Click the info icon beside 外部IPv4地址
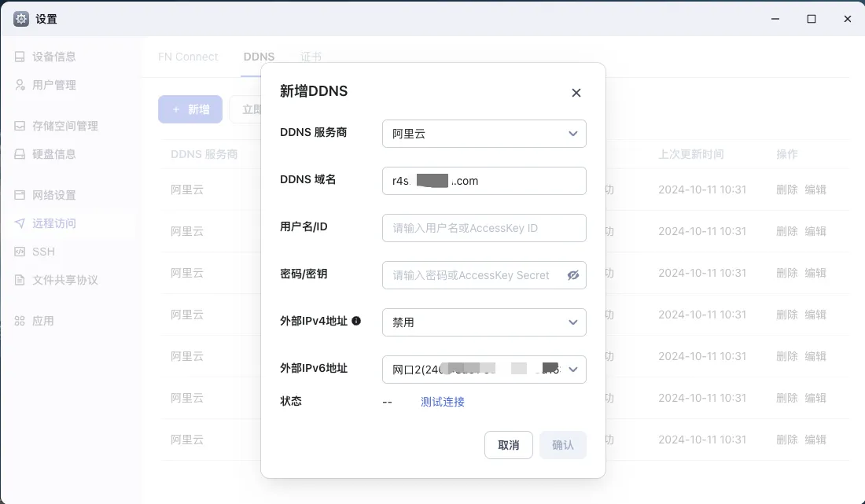This screenshot has width=865, height=504. coord(356,321)
